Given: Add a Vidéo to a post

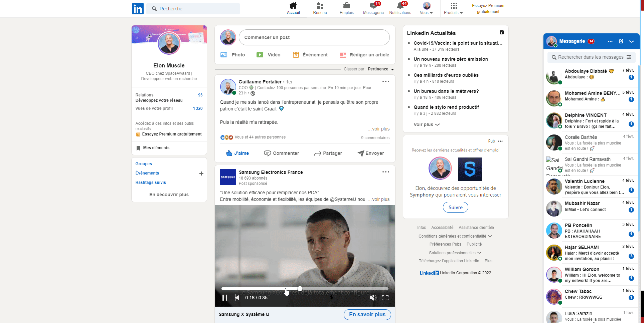Looking at the screenshot, I should [x=269, y=55].
